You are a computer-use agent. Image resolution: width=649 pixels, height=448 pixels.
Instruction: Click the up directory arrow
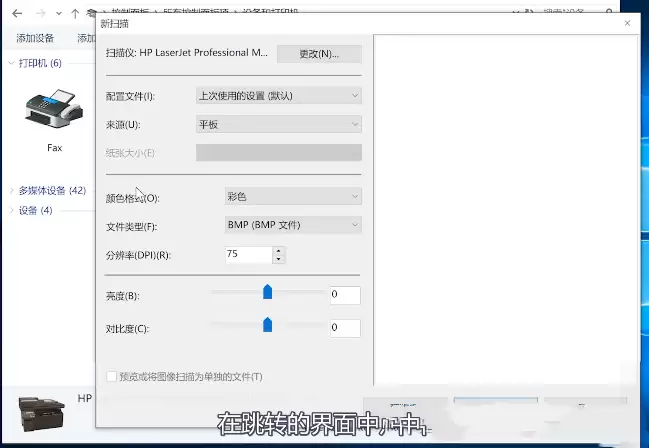[x=76, y=15]
